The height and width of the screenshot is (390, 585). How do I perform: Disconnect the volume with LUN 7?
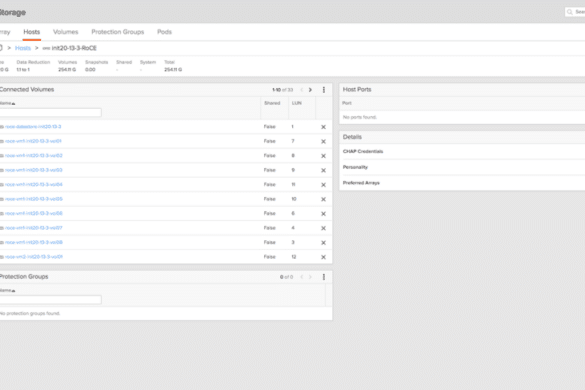pos(323,141)
